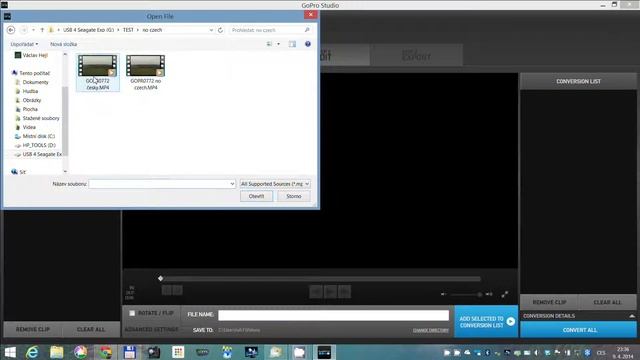Screen dimensions: 640x360
Task: Open the All Supported Sources filter dropdown
Action: click(275, 184)
